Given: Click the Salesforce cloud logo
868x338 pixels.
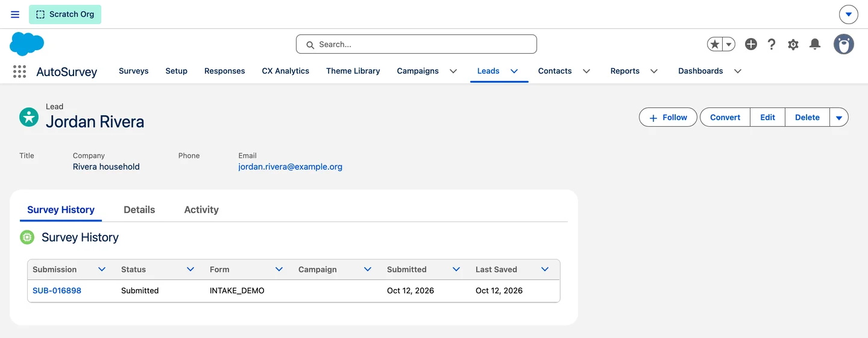Looking at the screenshot, I should point(27,44).
